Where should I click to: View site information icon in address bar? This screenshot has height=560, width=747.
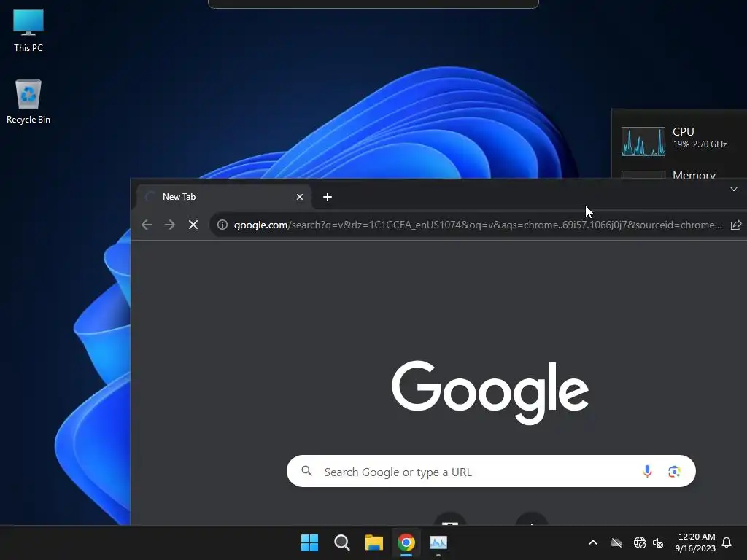pyautogui.click(x=222, y=225)
